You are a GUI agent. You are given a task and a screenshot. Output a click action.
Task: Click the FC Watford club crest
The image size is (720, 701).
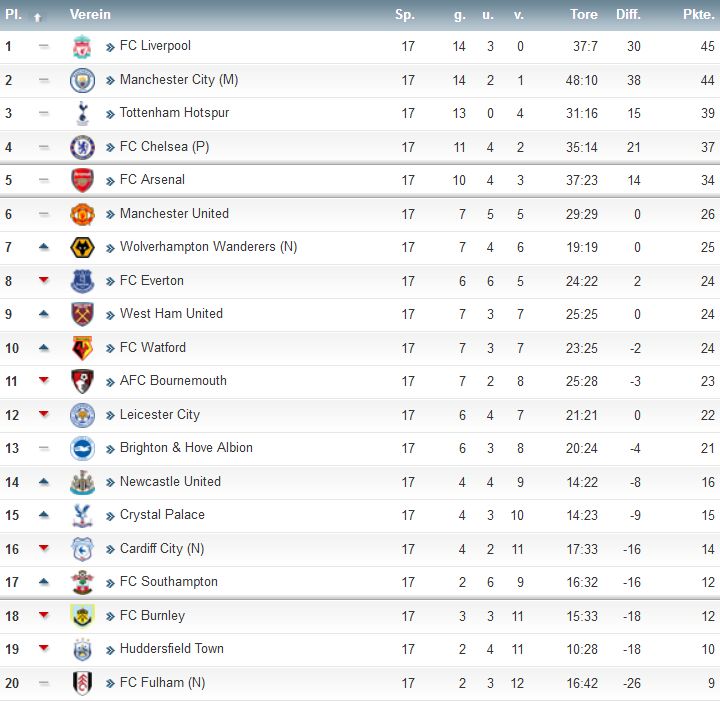[x=82, y=348]
